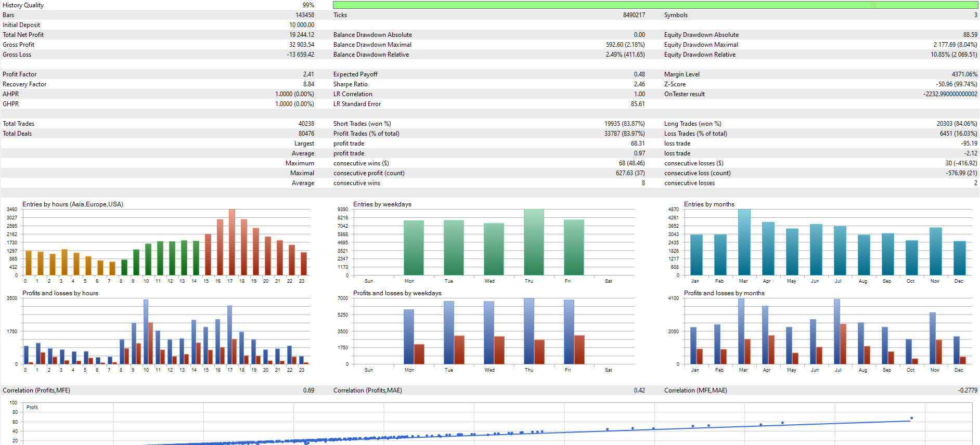Click the Correlation (Profits,MFE) value 0.69
The width and height of the screenshot is (980, 445).
pos(308,390)
